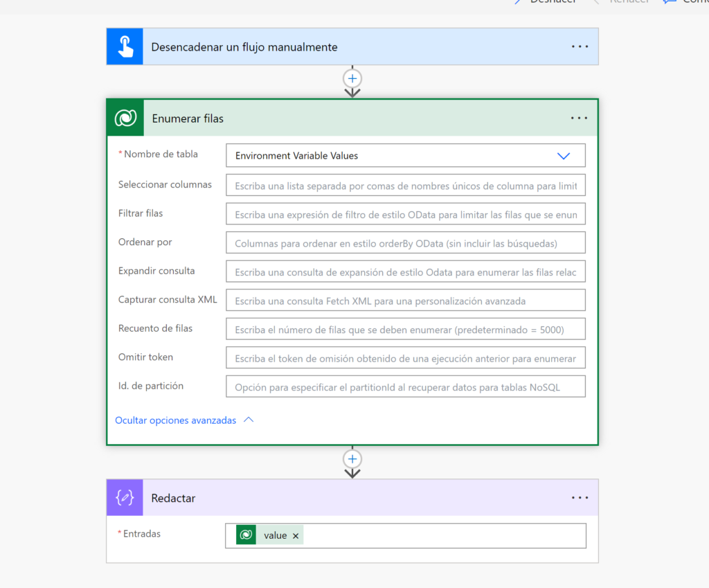Image resolution: width=709 pixels, height=588 pixels.
Task: Click the manual trigger hand icon
Action: [125, 46]
